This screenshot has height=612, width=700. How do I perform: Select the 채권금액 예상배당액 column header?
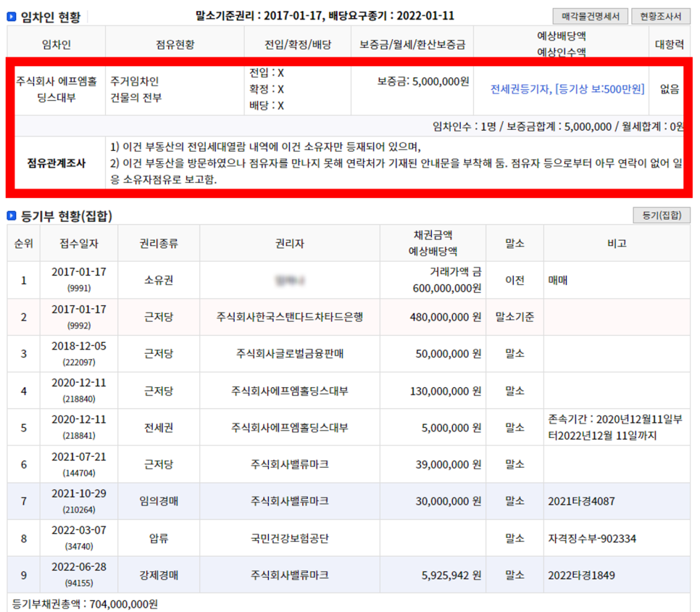[433, 244]
